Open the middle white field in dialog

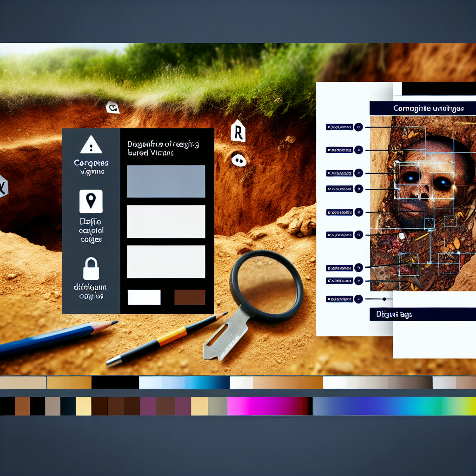[166, 222]
